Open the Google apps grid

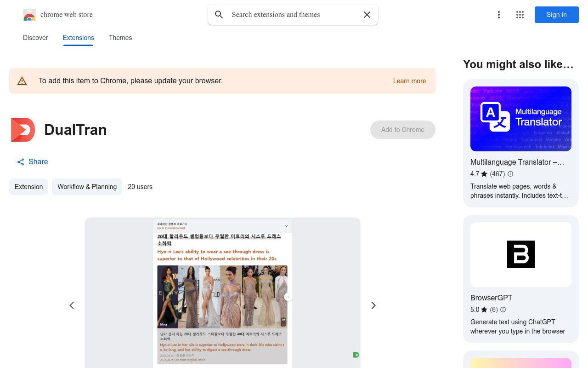click(520, 15)
